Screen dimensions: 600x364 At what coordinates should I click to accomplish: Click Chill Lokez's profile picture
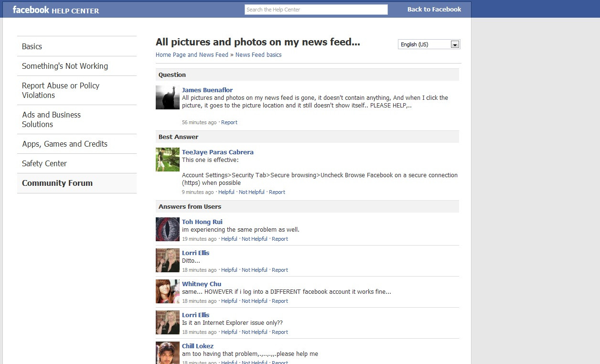click(167, 353)
